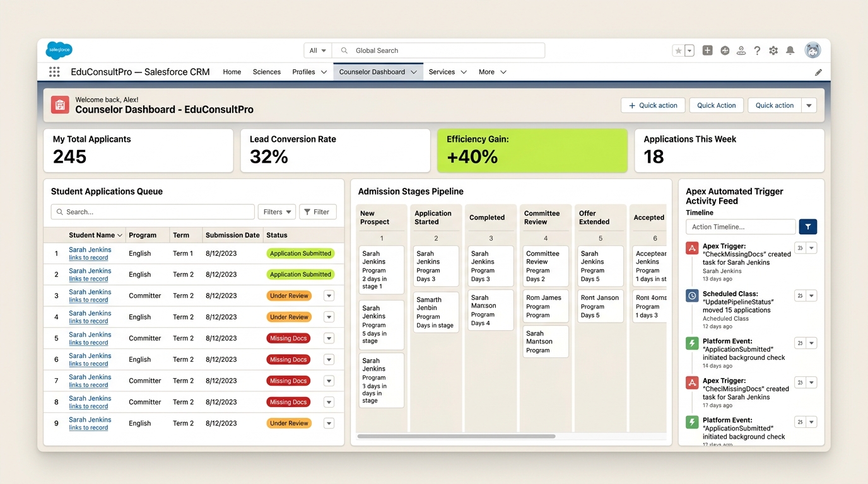Click the blue clock Scheduled Class icon

click(692, 295)
